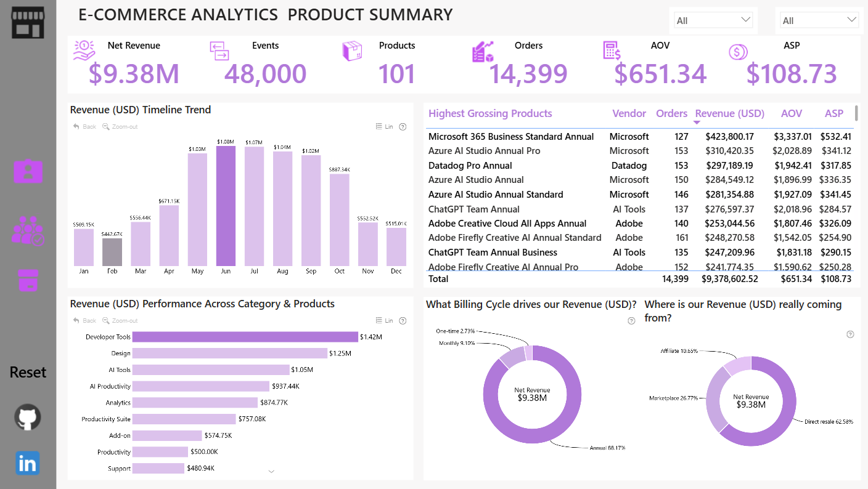Open help icon for the revenue source donut
The width and height of the screenshot is (868, 489).
[851, 334]
